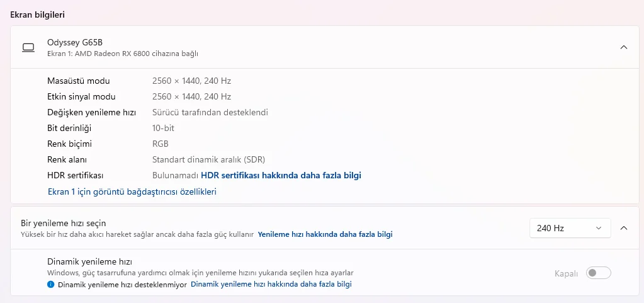Click Bir yenileme hızı seçin title
The image size is (644, 303).
(63, 223)
